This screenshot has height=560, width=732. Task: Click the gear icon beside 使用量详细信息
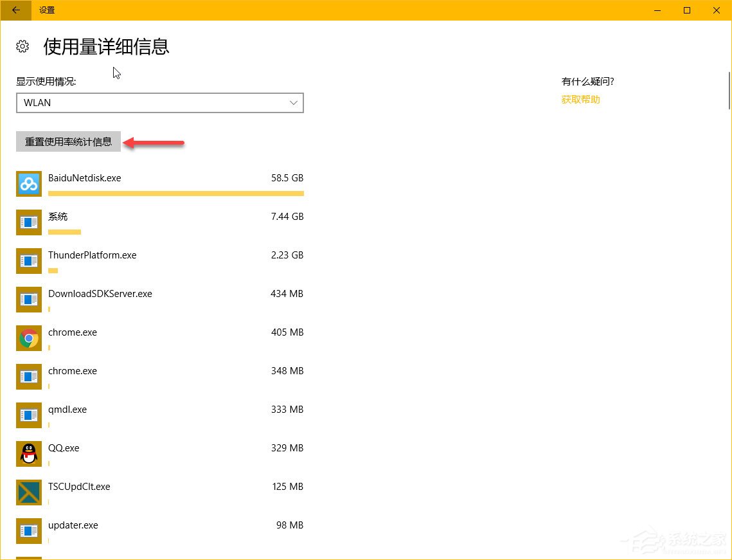tap(22, 46)
